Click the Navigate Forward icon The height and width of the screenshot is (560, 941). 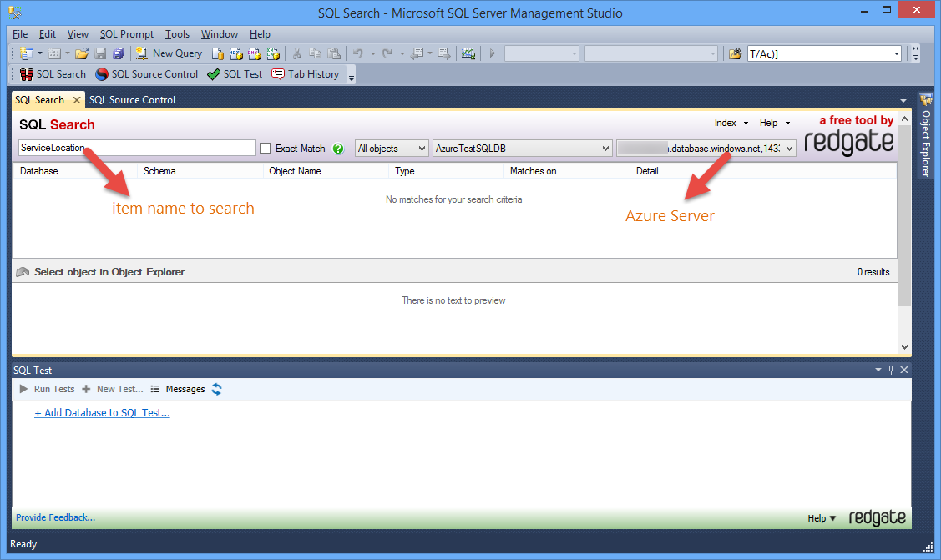coord(444,54)
